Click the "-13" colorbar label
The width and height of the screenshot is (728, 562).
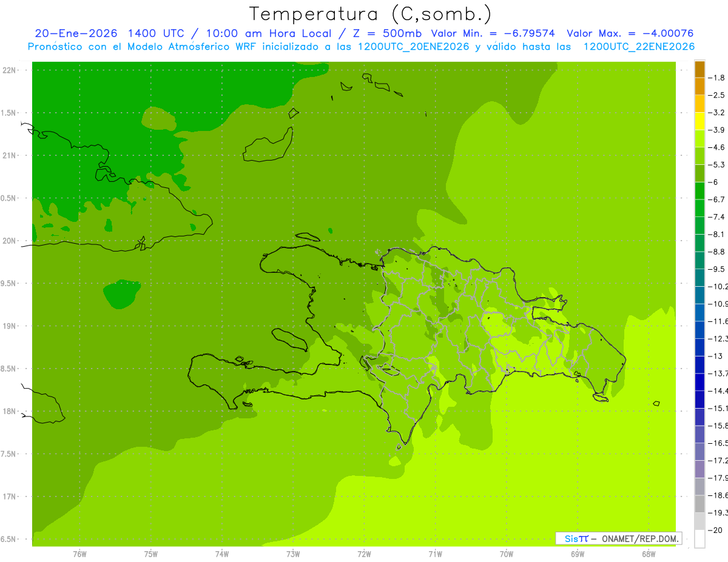[x=716, y=356]
